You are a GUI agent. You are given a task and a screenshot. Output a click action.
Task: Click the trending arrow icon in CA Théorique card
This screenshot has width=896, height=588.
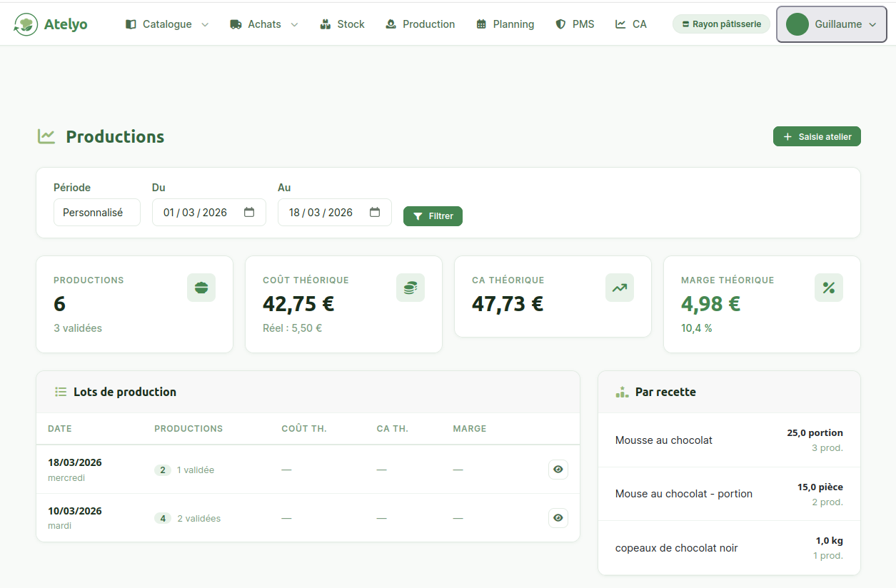(620, 288)
